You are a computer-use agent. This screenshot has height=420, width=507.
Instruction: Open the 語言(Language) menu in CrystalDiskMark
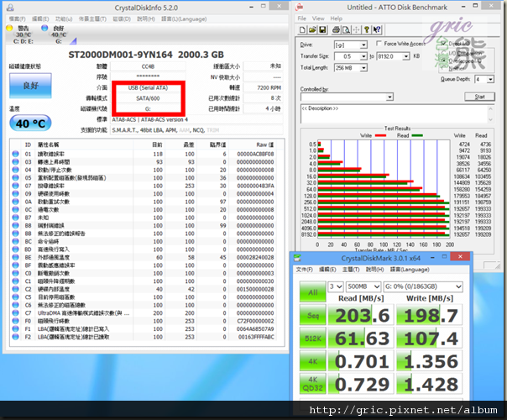pyautogui.click(x=409, y=270)
